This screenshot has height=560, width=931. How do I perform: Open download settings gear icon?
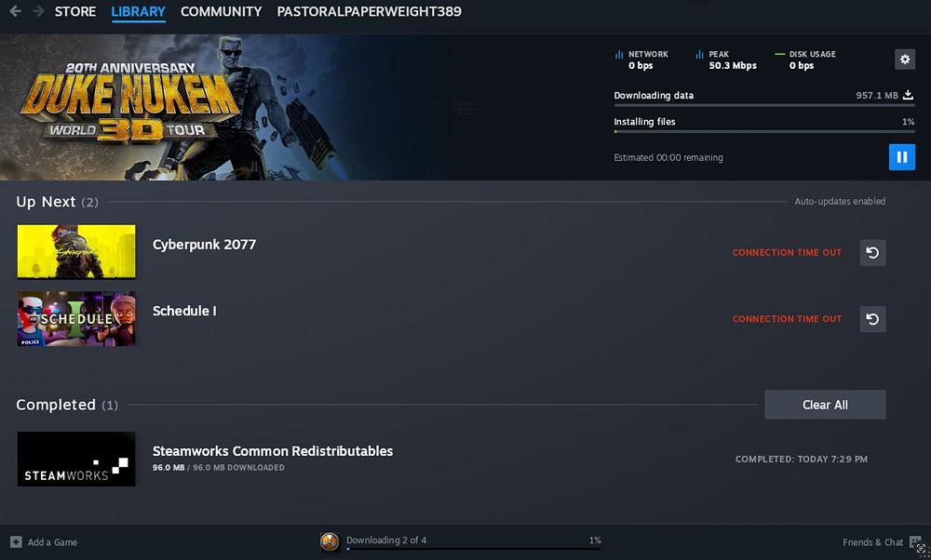click(x=904, y=60)
